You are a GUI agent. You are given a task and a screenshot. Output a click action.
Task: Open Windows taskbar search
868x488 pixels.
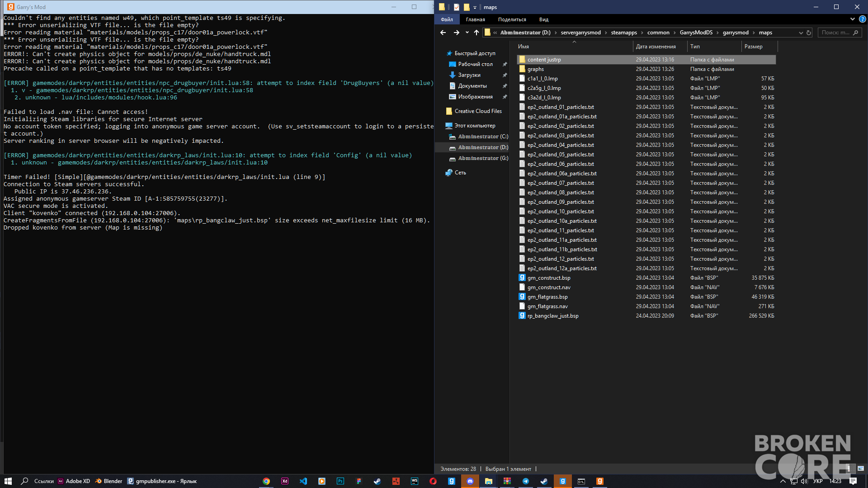tap(25, 481)
